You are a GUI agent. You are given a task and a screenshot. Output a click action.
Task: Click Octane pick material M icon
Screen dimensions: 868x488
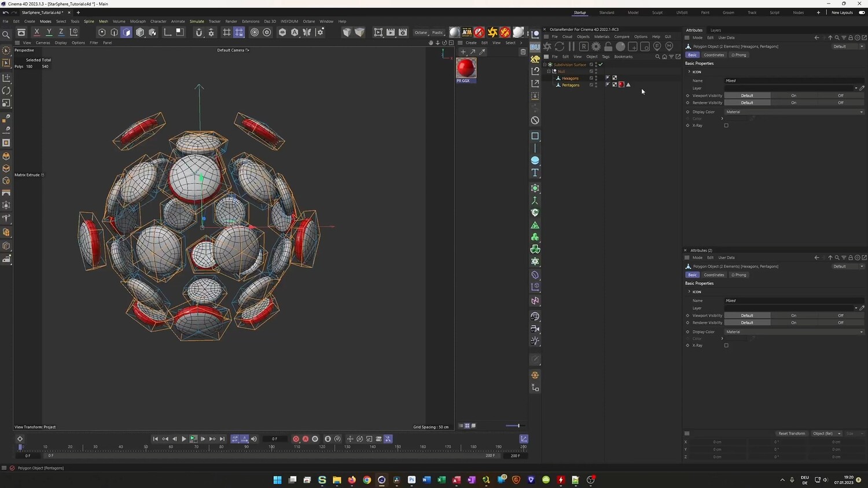(x=670, y=46)
